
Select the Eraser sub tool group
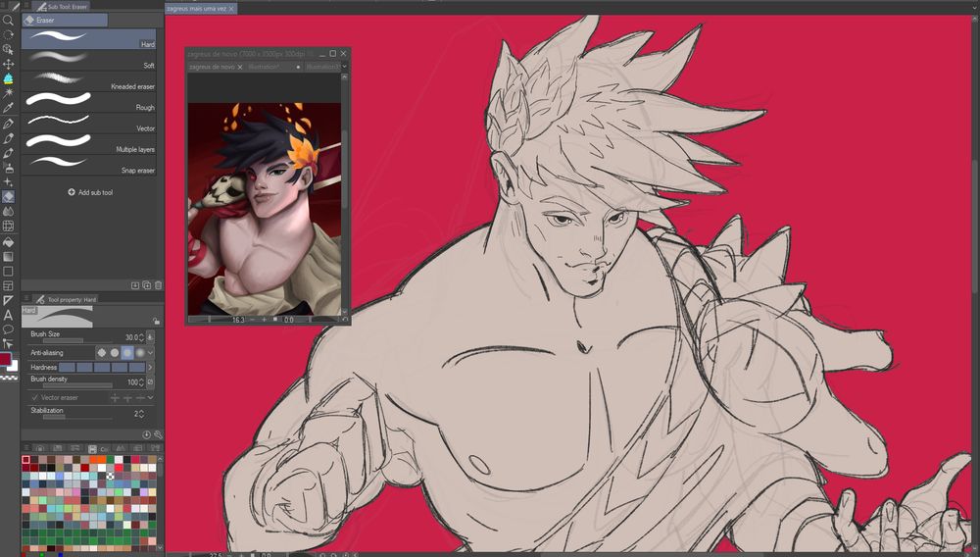(65, 20)
